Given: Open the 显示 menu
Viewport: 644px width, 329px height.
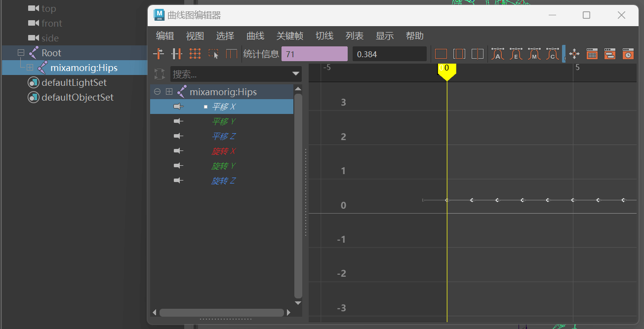Looking at the screenshot, I should [385, 36].
